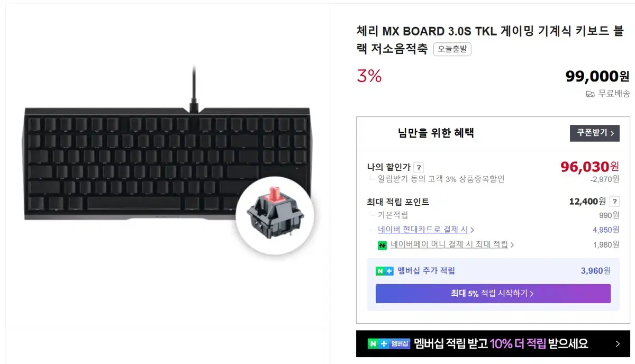Click the 멤버십 추가 적립 label
Image resolution: width=635 pixels, height=364 pixels.
pyautogui.click(x=426, y=271)
